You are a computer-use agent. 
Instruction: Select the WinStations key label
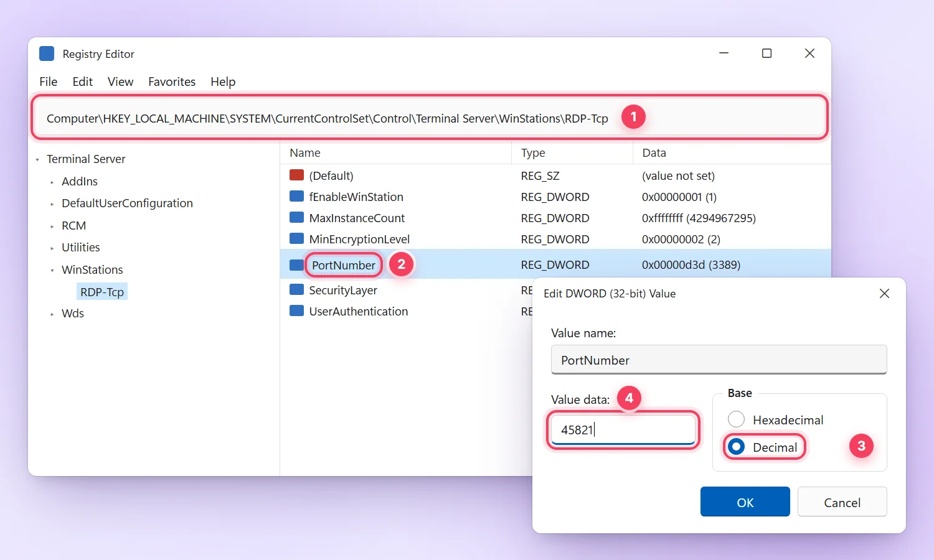pyautogui.click(x=92, y=269)
